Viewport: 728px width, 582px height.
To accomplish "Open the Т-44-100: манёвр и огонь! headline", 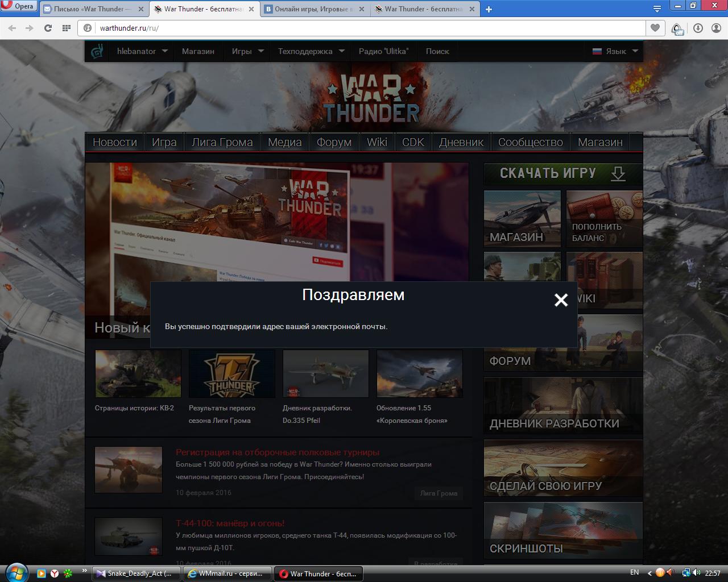I will coord(230,523).
